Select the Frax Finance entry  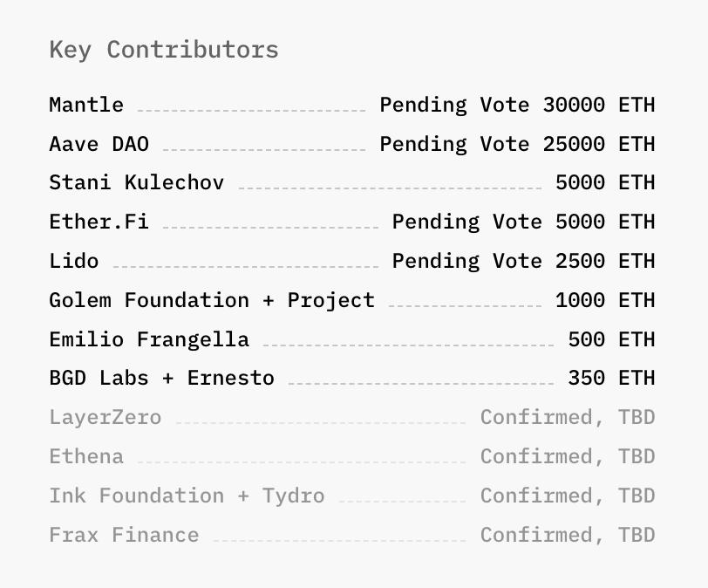pos(124,535)
